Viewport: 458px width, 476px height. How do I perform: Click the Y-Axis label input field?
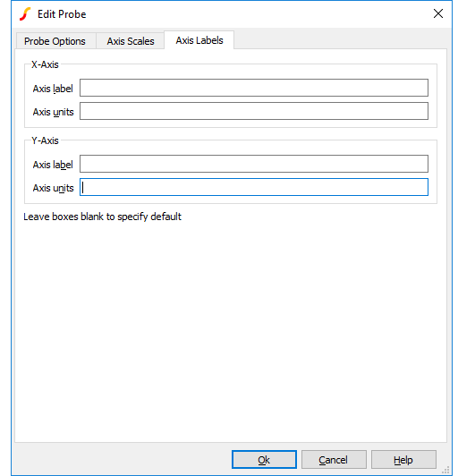pyautogui.click(x=254, y=164)
